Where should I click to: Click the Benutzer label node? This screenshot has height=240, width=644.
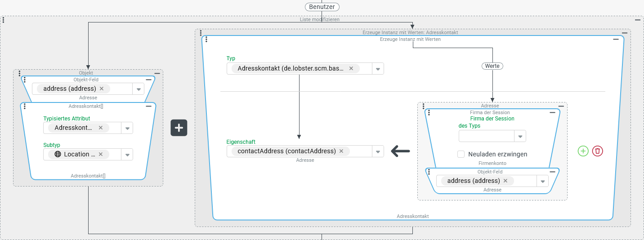(x=322, y=7)
